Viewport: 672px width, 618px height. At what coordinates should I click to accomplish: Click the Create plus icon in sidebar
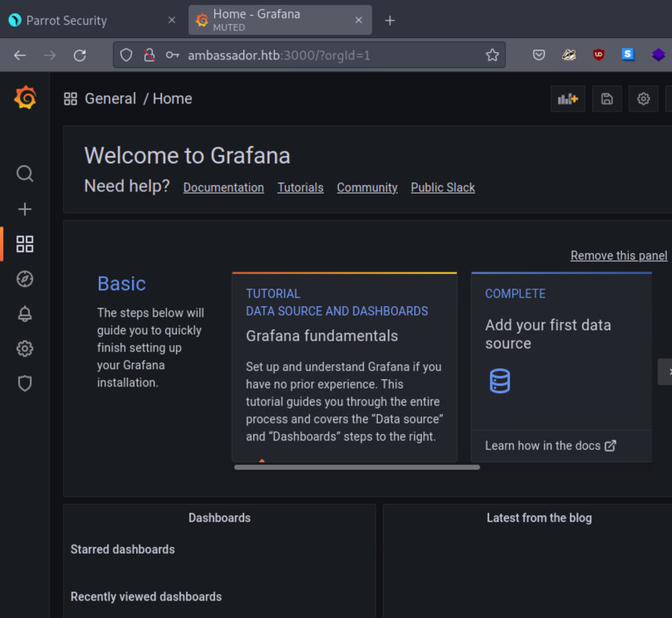[25, 209]
